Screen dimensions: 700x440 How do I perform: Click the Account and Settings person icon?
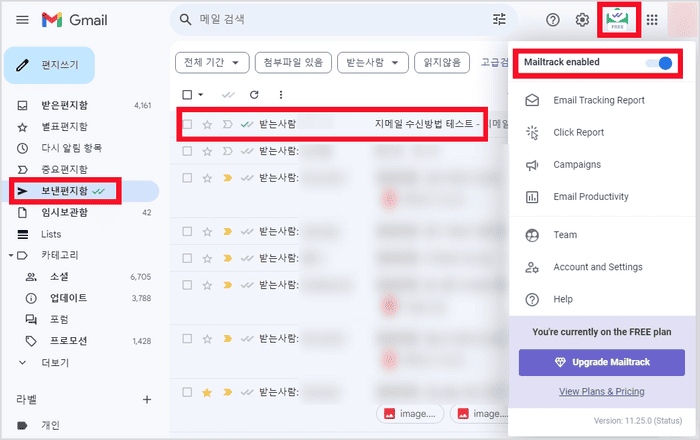(532, 267)
